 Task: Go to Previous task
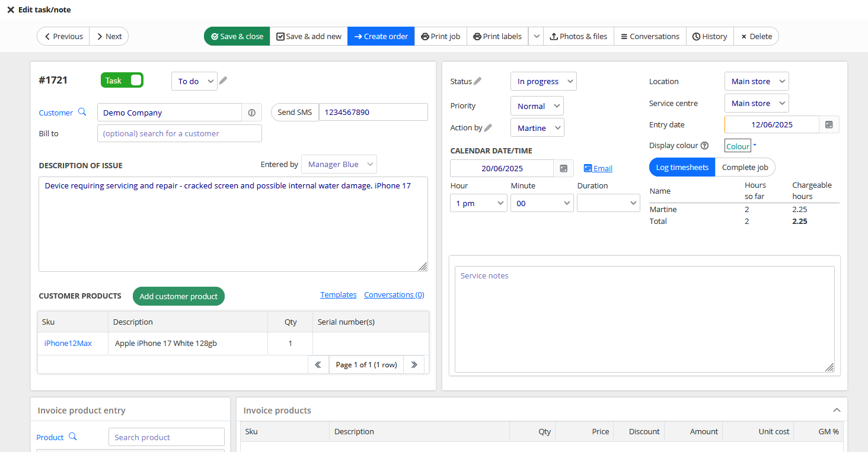pos(63,36)
